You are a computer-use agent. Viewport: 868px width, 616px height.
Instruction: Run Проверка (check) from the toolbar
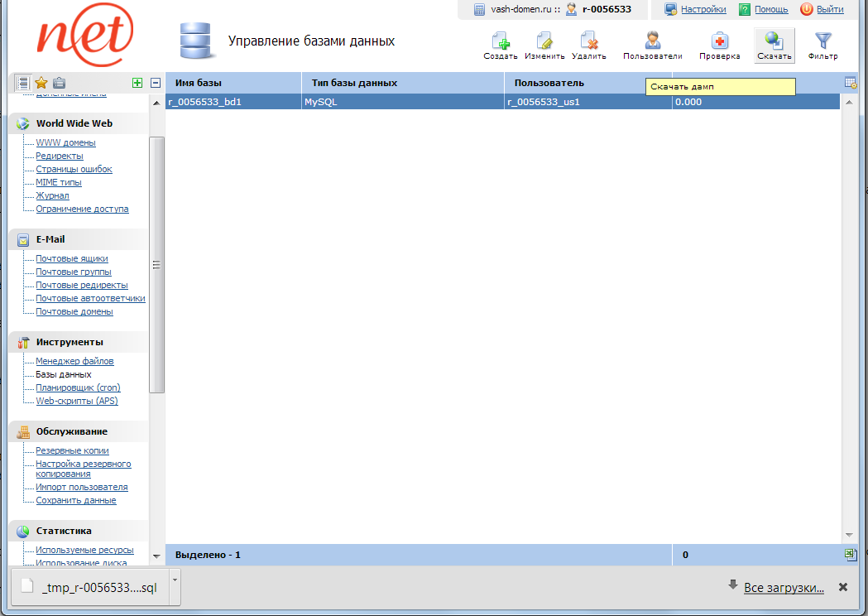(x=719, y=41)
